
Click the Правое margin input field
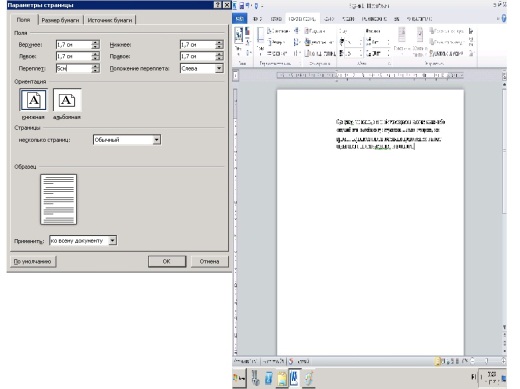[198, 56]
